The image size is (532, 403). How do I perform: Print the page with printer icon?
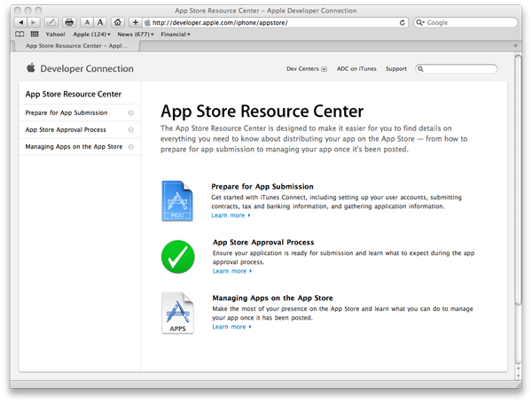(69, 22)
